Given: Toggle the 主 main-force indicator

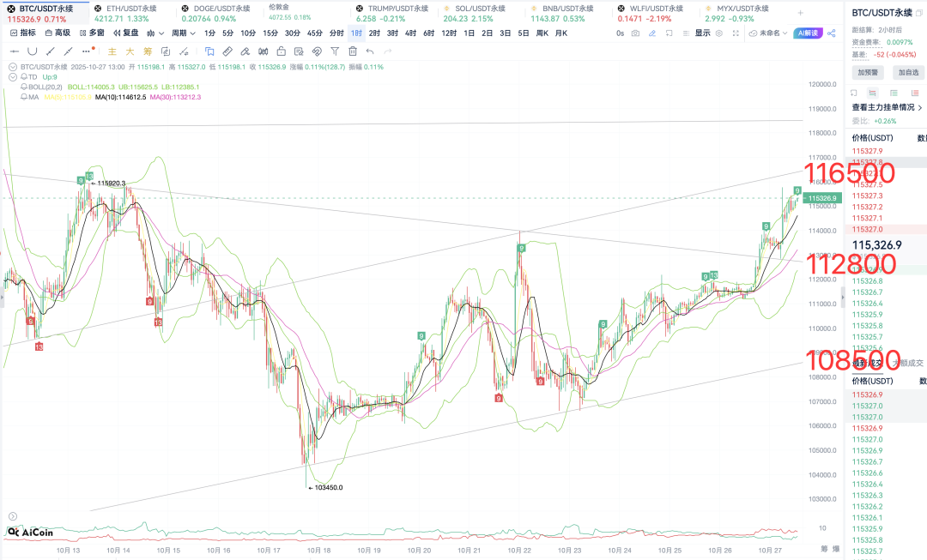Looking at the screenshot, I should [112, 51].
